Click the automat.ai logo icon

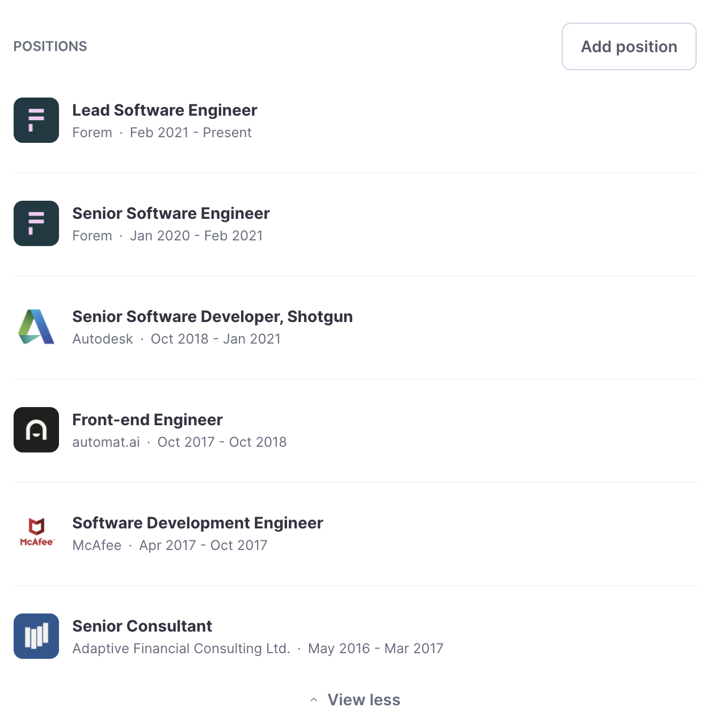point(36,430)
